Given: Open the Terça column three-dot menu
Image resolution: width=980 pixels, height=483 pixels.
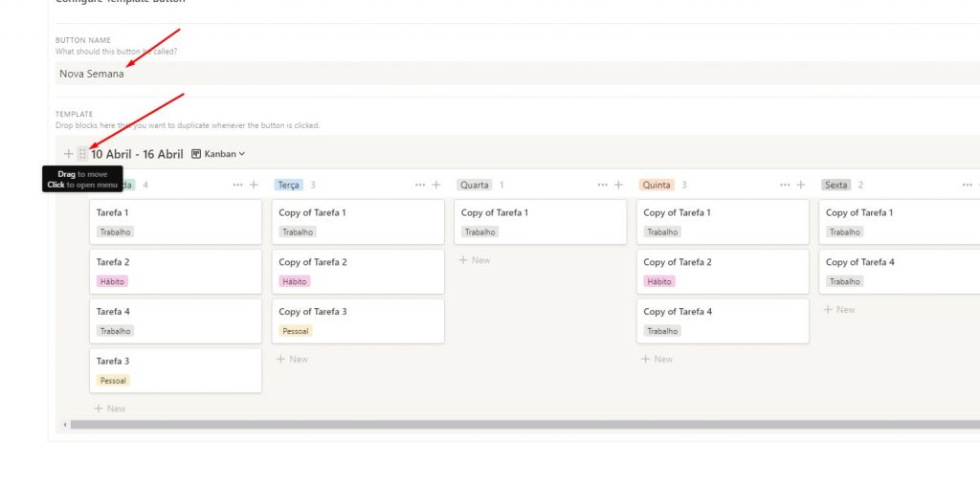Looking at the screenshot, I should pos(420,185).
